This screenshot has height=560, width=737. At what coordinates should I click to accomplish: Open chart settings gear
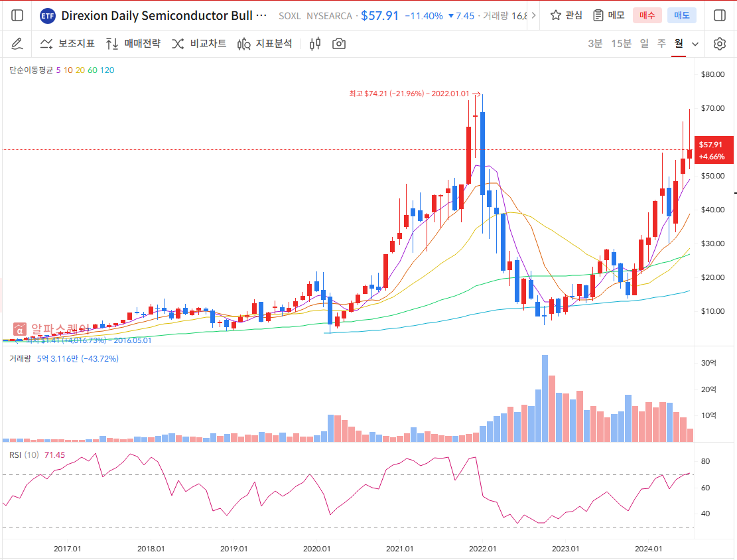click(x=720, y=44)
